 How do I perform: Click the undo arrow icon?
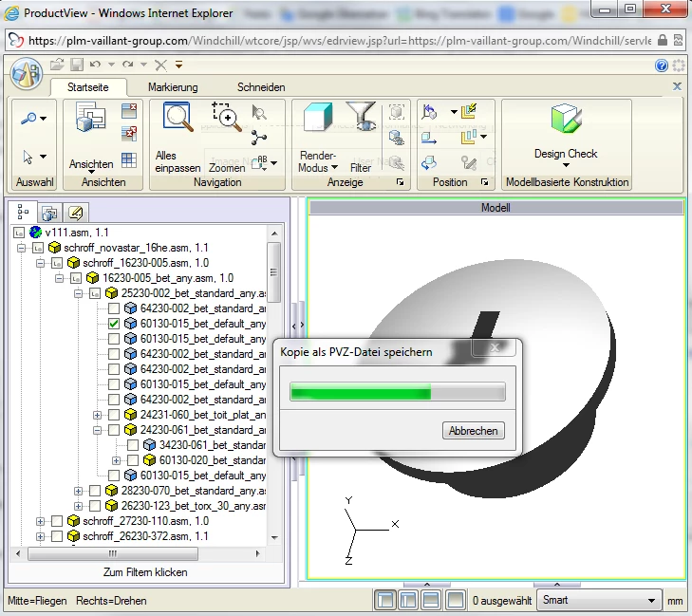[95, 65]
